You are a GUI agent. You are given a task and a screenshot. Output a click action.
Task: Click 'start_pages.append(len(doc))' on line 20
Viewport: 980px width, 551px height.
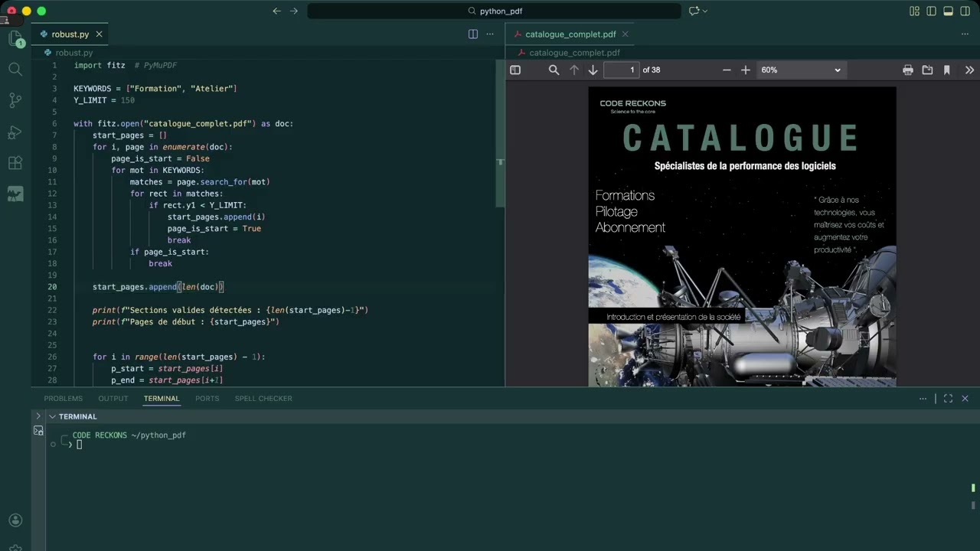point(158,286)
